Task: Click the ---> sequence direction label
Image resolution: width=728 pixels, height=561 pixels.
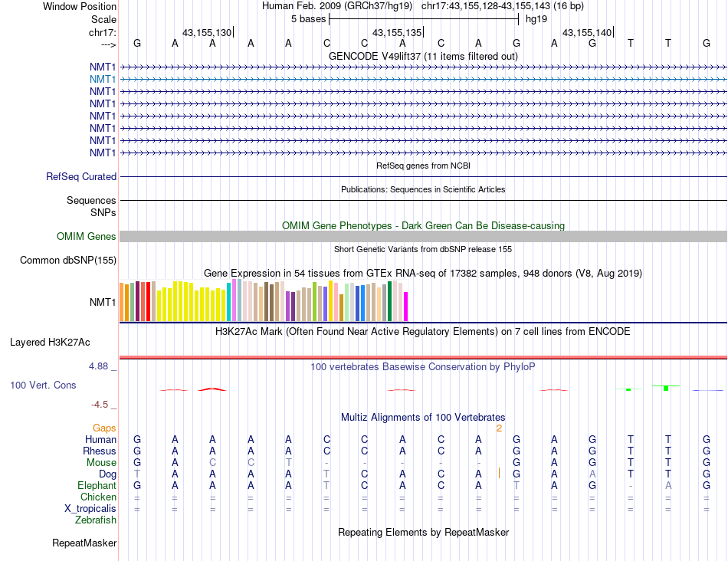Action: [108, 44]
